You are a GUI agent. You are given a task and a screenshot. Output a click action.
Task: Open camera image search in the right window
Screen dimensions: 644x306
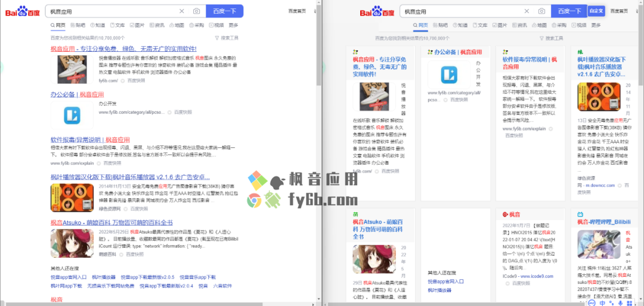541,11
